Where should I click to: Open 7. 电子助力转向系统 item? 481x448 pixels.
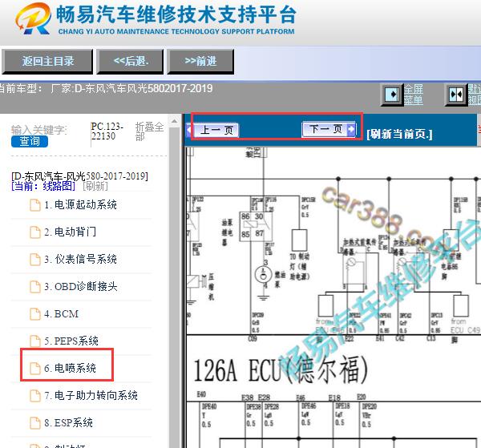pos(91,395)
